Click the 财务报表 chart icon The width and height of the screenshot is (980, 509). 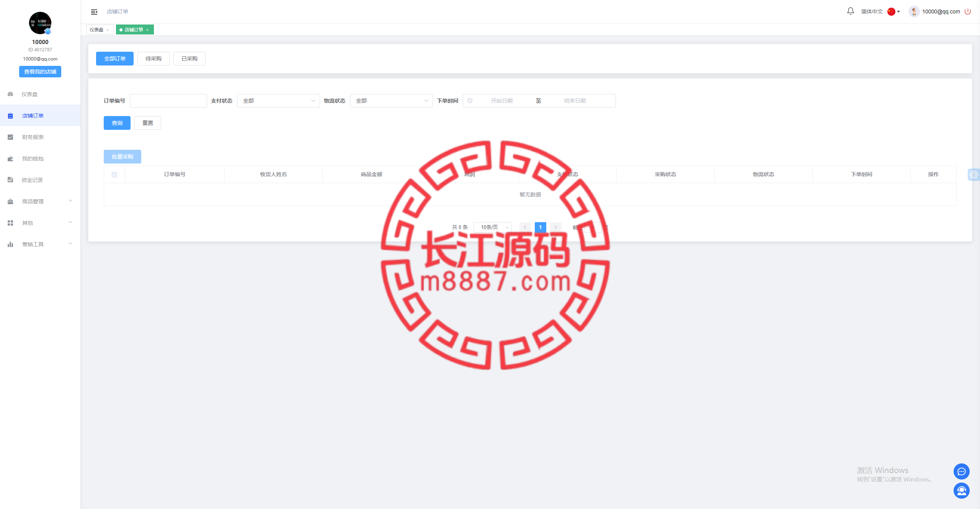click(x=10, y=137)
